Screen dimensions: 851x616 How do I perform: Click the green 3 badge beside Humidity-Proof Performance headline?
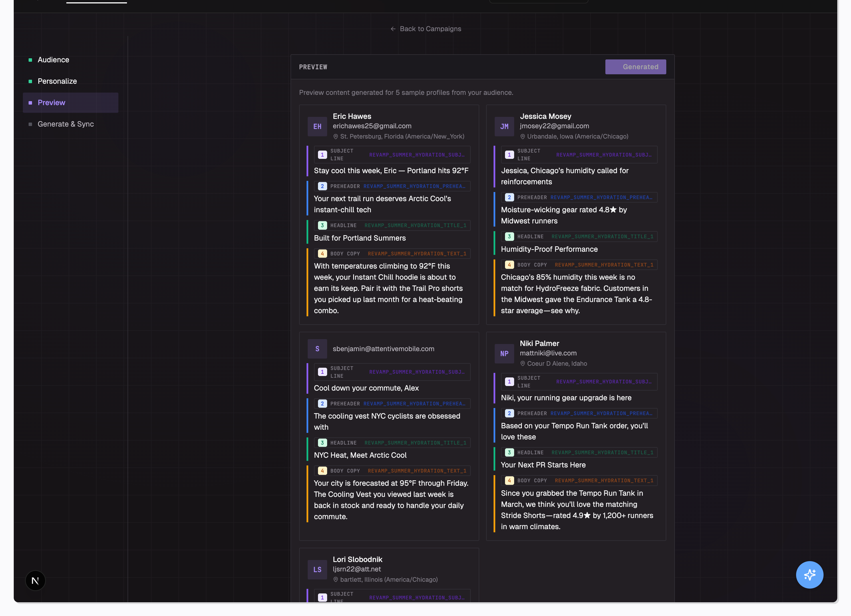pos(509,237)
